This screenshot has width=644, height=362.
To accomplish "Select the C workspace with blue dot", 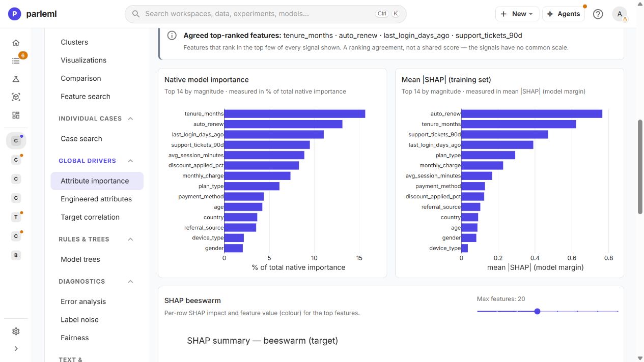I will 16,140.
